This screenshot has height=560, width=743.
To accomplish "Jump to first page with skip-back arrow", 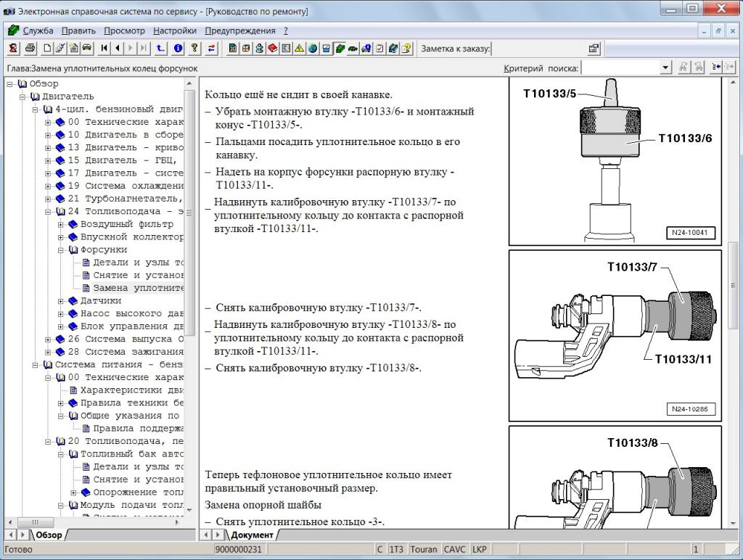I will coord(104,49).
